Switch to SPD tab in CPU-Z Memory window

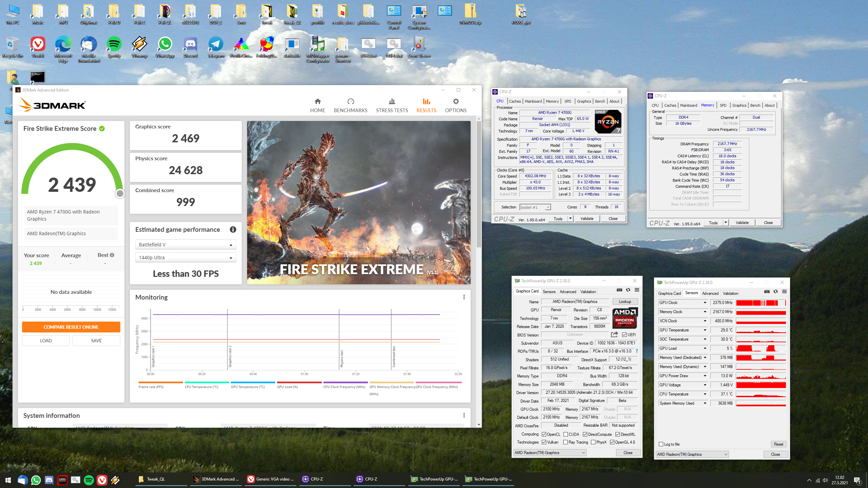(723, 105)
